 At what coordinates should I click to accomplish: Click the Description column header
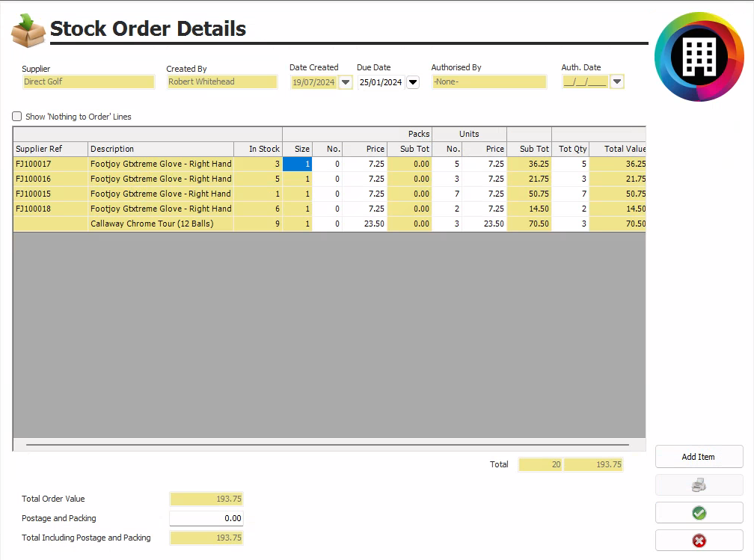click(x=161, y=149)
